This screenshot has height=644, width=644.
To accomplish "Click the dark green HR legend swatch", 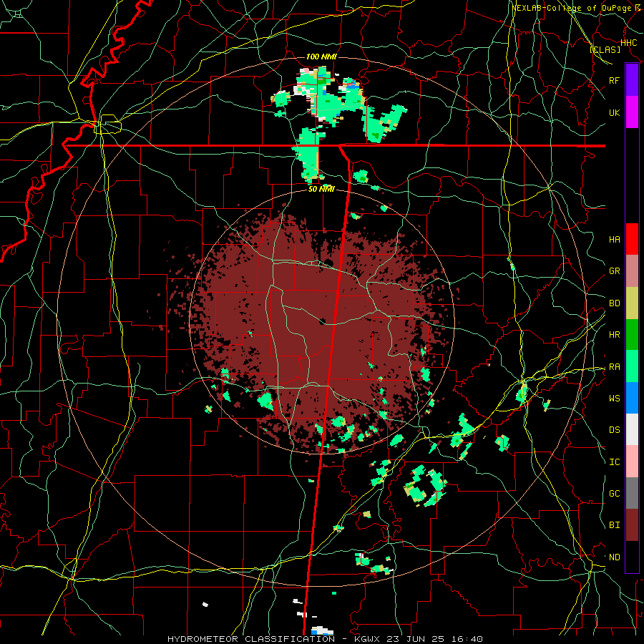I will pos(632,335).
